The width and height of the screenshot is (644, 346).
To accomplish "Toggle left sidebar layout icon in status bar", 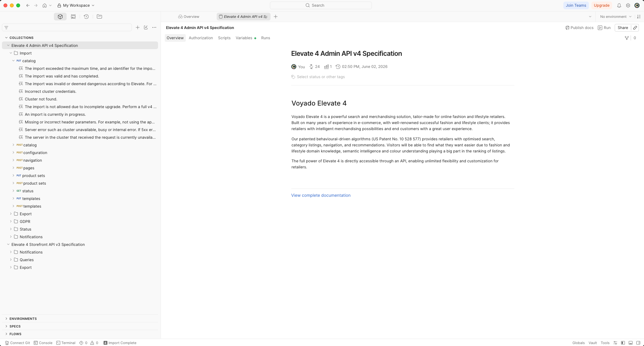I will click(623, 343).
